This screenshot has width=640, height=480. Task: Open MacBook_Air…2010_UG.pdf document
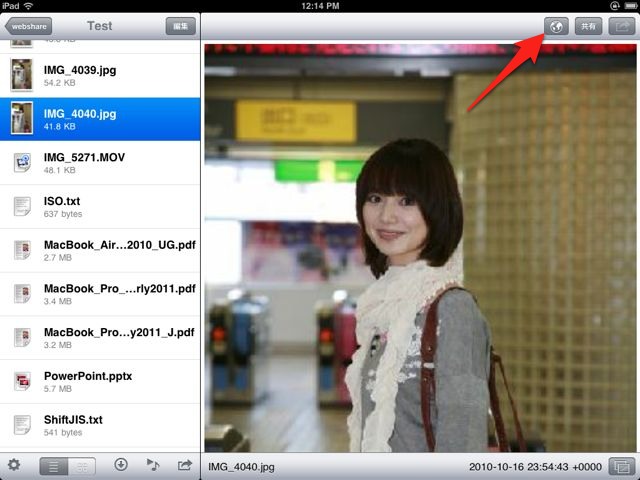[100, 250]
